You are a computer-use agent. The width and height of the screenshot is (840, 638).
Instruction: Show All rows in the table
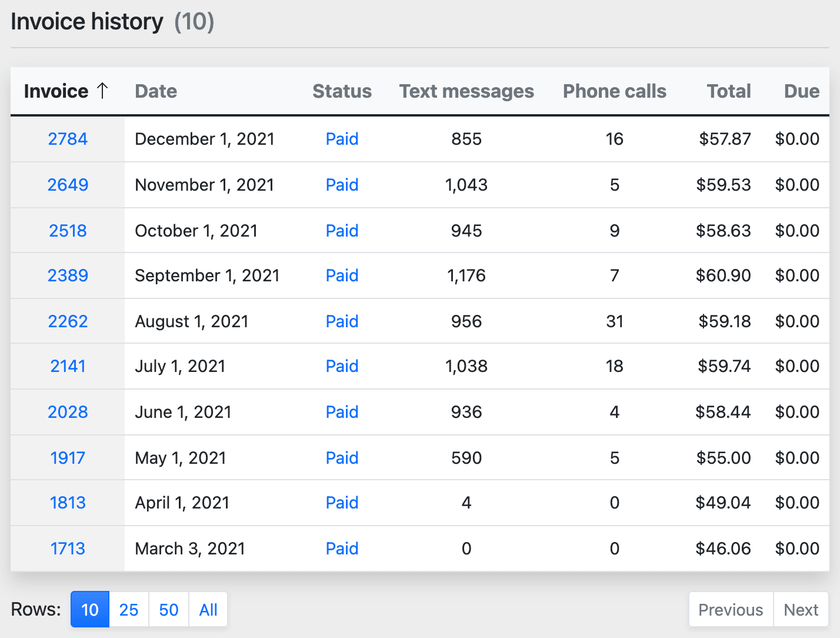click(208, 610)
